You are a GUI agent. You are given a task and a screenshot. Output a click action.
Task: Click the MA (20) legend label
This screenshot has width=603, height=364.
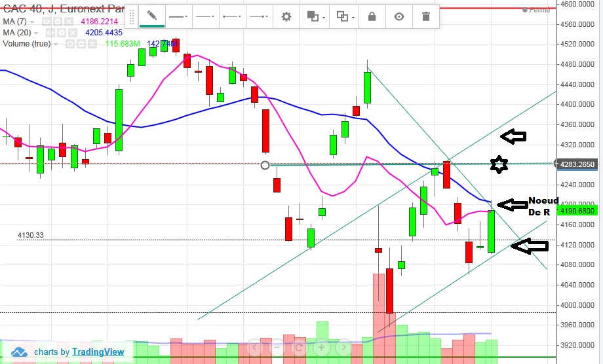(17, 33)
